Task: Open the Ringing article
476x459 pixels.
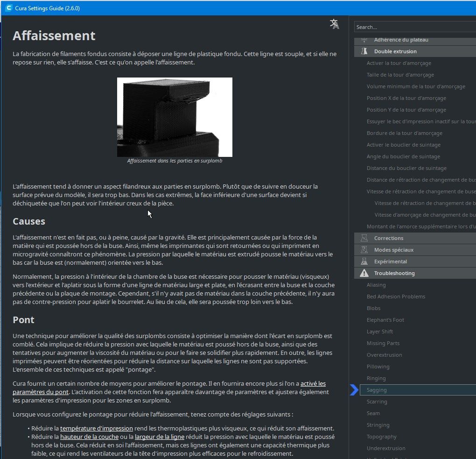Action: click(x=376, y=378)
